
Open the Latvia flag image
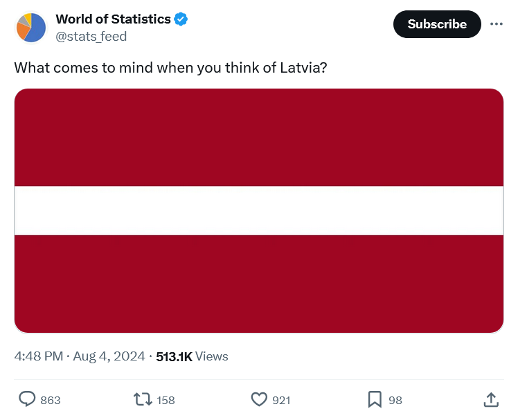[259, 210]
